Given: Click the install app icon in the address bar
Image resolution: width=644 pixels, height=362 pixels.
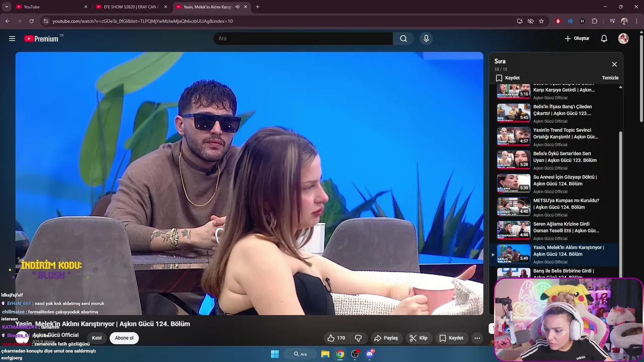Looking at the screenshot, I should point(520,21).
